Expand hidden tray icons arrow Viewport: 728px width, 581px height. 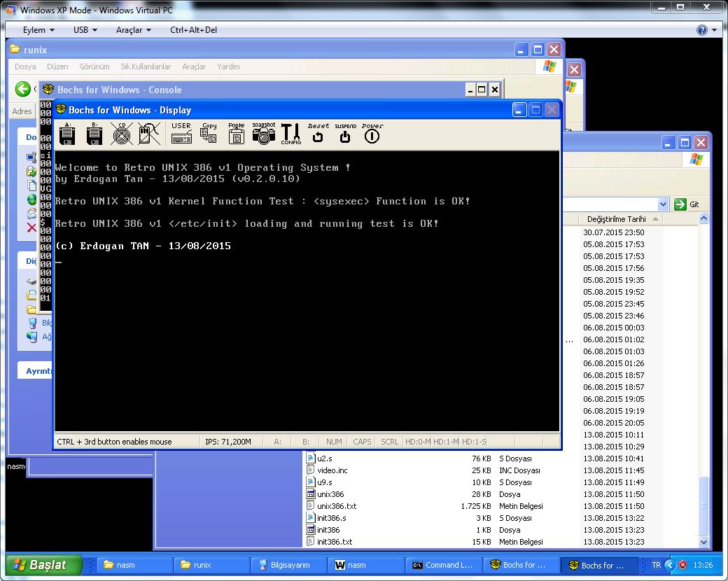[669, 565]
